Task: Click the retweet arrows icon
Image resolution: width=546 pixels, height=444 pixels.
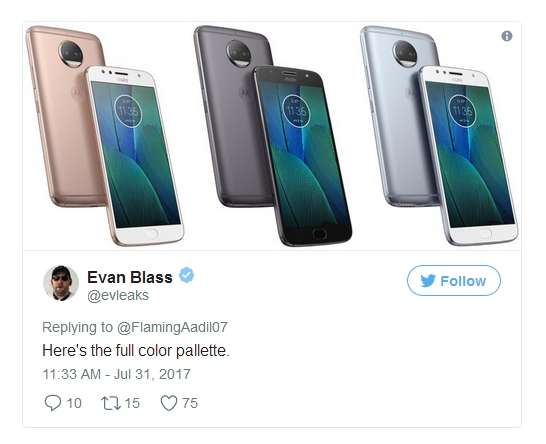Action: 111,403
